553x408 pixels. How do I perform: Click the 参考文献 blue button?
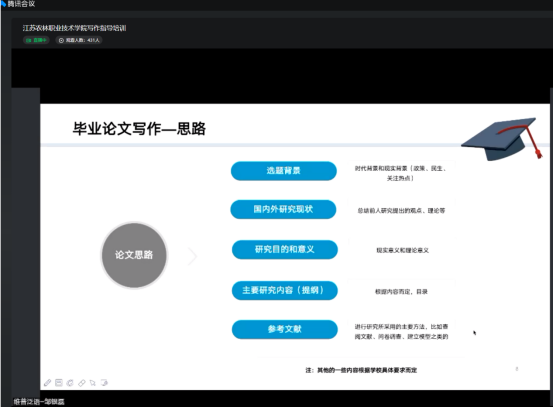coord(285,329)
